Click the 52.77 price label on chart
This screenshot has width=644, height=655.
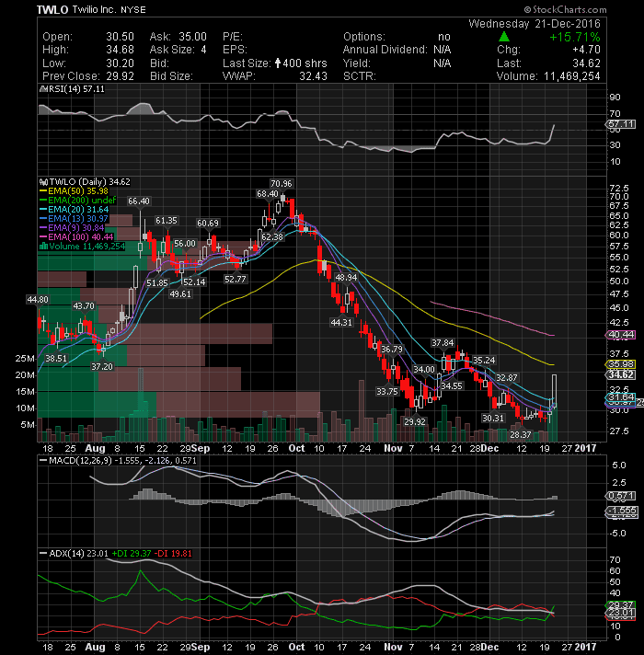236,279
